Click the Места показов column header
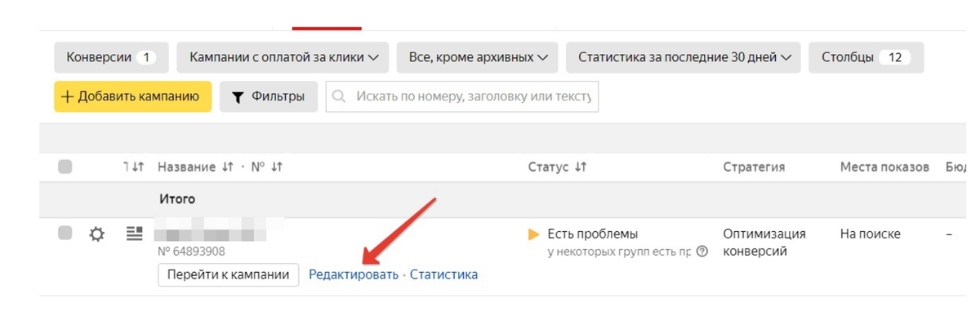Screen dimensions: 980x312 coord(884,167)
